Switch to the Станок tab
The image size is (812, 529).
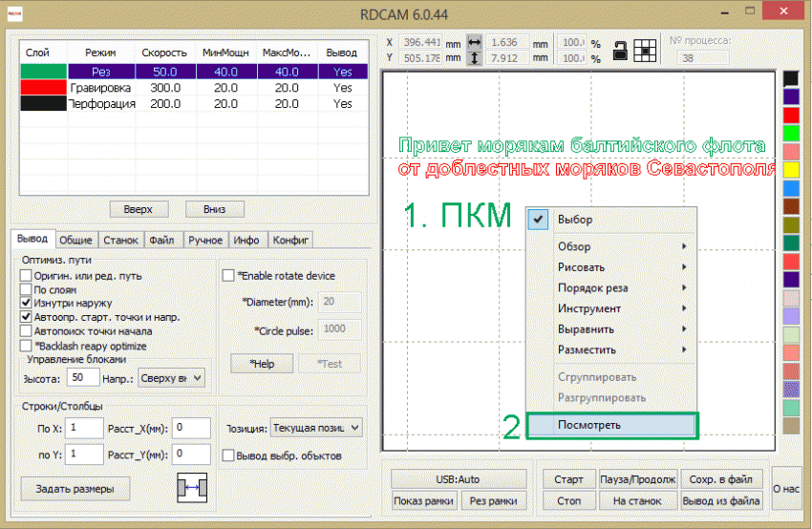tap(121, 241)
